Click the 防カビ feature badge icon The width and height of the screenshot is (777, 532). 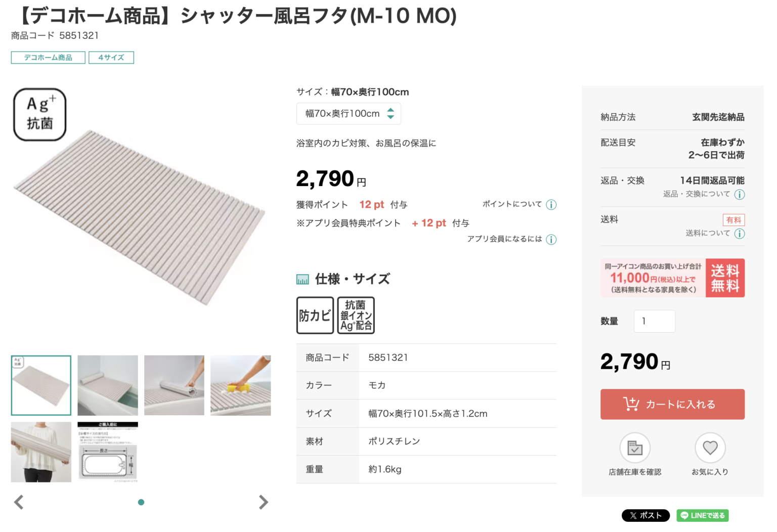[315, 315]
